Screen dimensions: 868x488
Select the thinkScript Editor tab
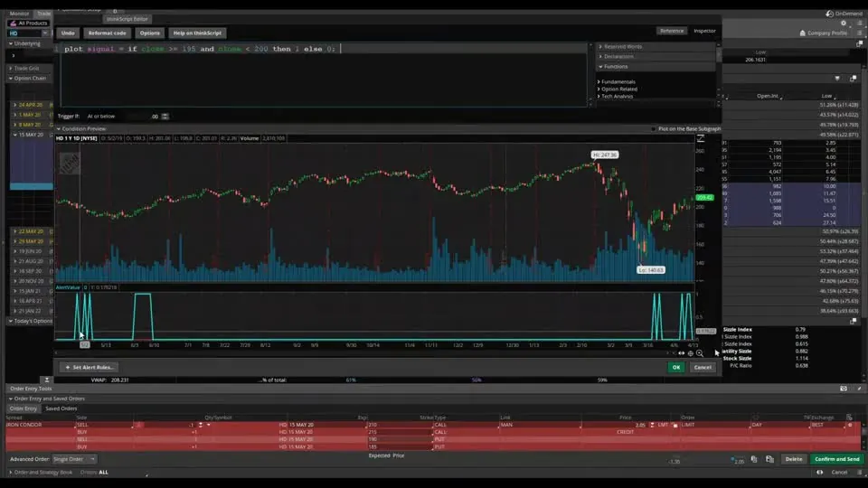(x=127, y=19)
